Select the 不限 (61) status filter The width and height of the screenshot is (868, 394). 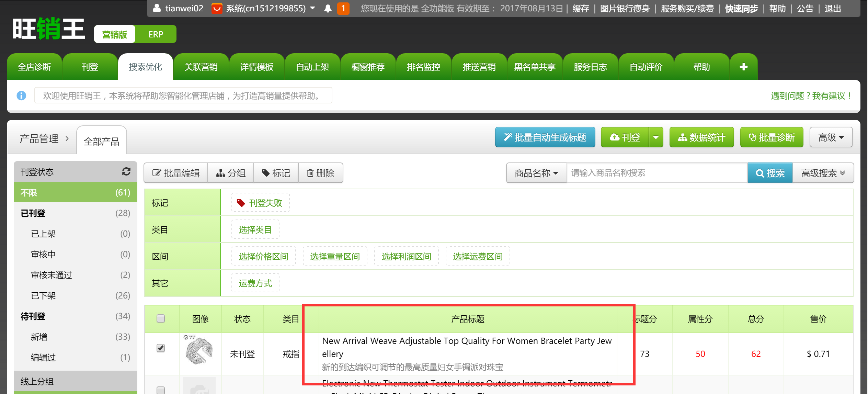[76, 192]
